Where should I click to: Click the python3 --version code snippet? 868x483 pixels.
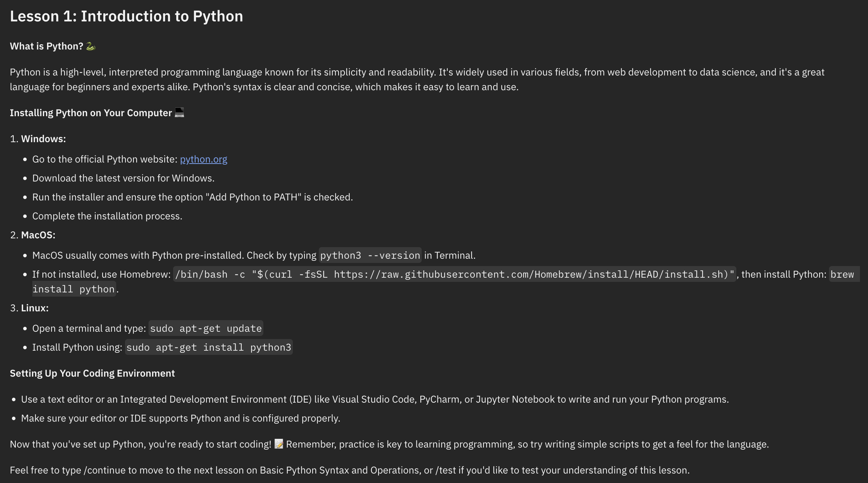(x=370, y=256)
